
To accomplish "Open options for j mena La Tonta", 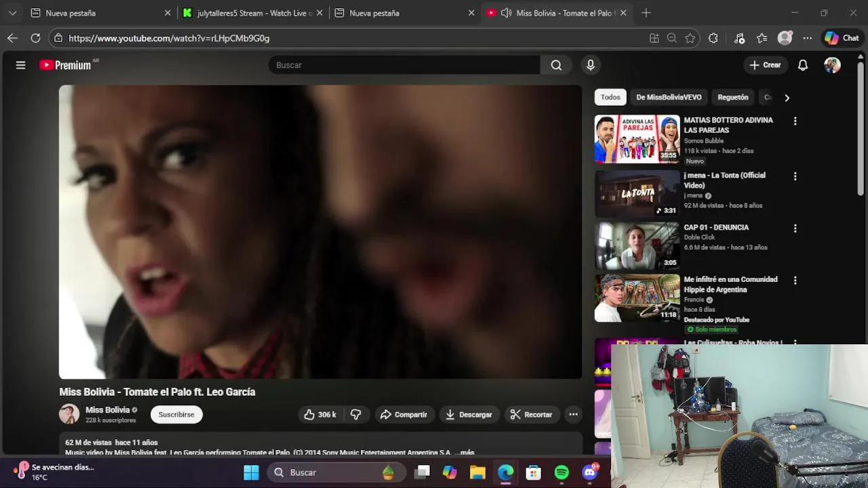I will pyautogui.click(x=795, y=176).
